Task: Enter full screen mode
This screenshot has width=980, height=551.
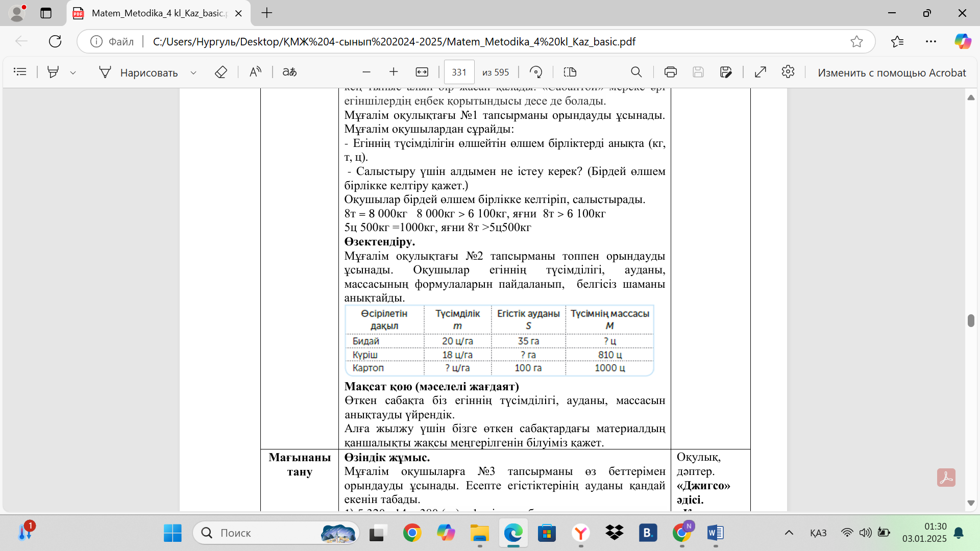Action: [x=760, y=72]
